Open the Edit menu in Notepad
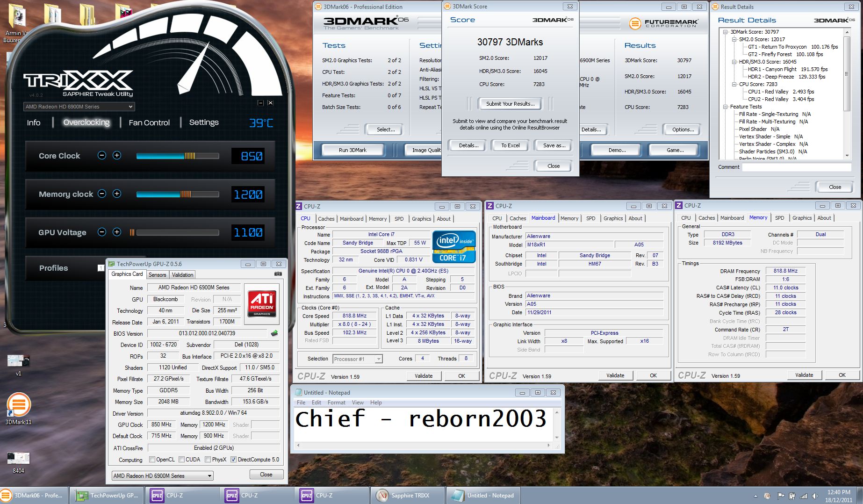 click(x=316, y=403)
